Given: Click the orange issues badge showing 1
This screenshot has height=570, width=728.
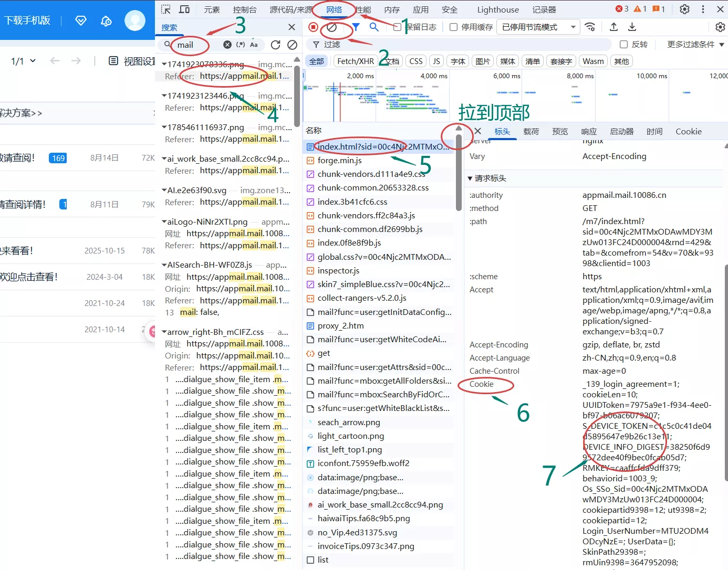Looking at the screenshot, I should point(659,9).
